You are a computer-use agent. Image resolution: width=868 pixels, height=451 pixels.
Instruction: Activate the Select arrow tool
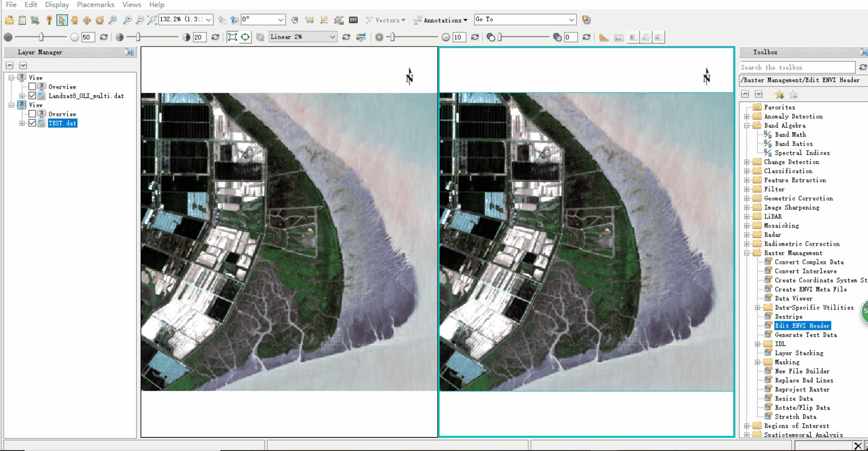[62, 20]
